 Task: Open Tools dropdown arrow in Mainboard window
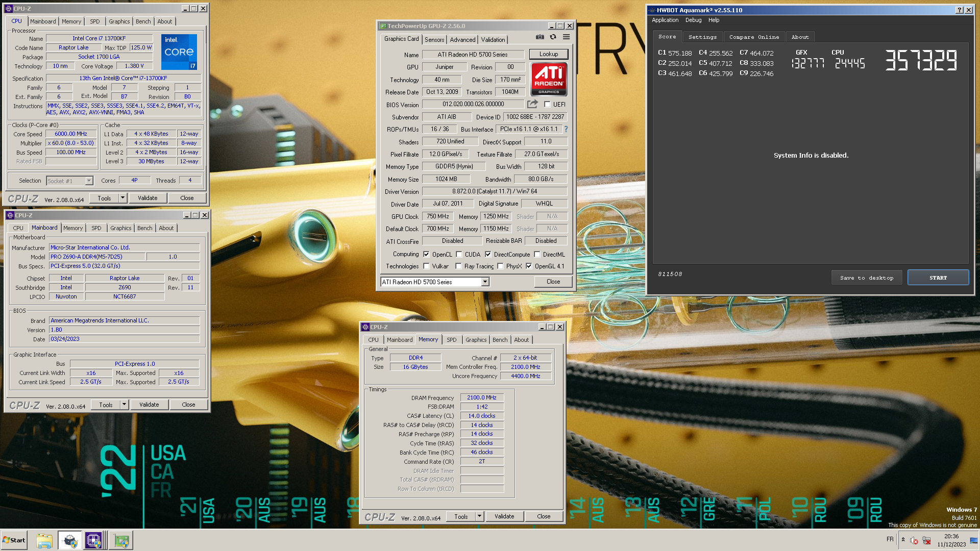124,405
